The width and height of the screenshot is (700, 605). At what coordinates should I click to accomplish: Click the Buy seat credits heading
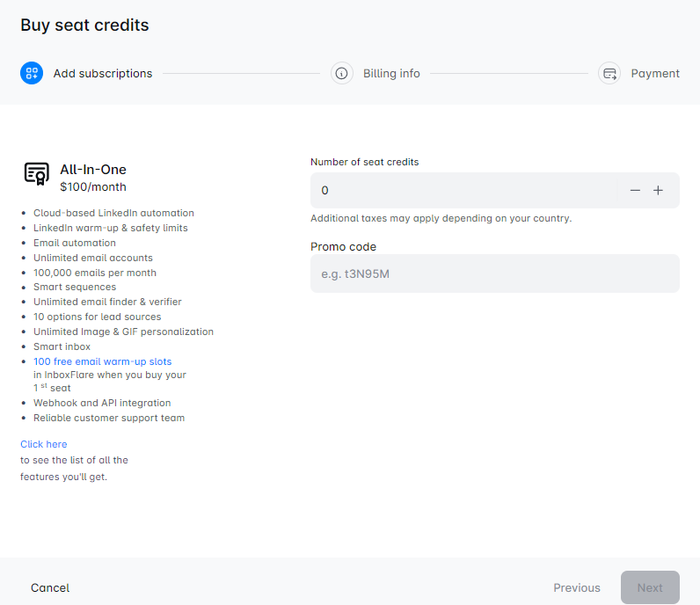(84, 26)
